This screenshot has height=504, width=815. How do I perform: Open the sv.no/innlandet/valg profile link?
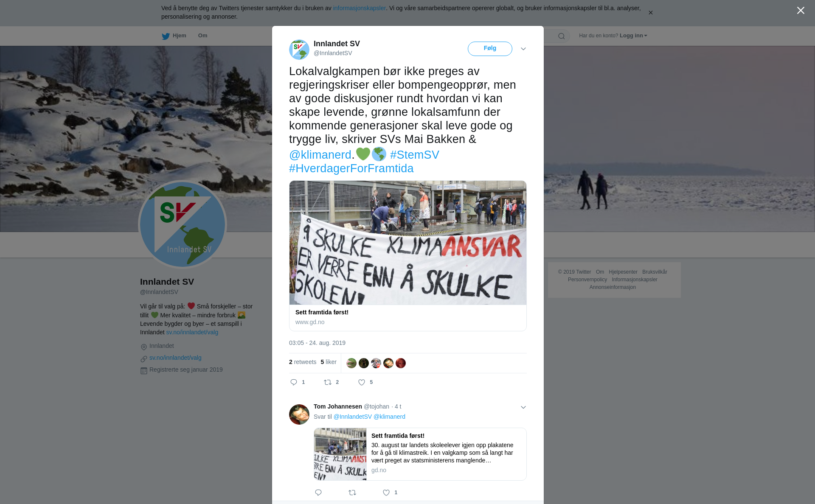click(x=175, y=358)
